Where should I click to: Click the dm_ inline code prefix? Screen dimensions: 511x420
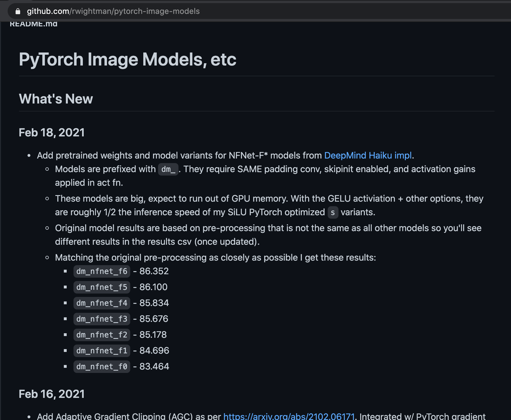(x=168, y=169)
